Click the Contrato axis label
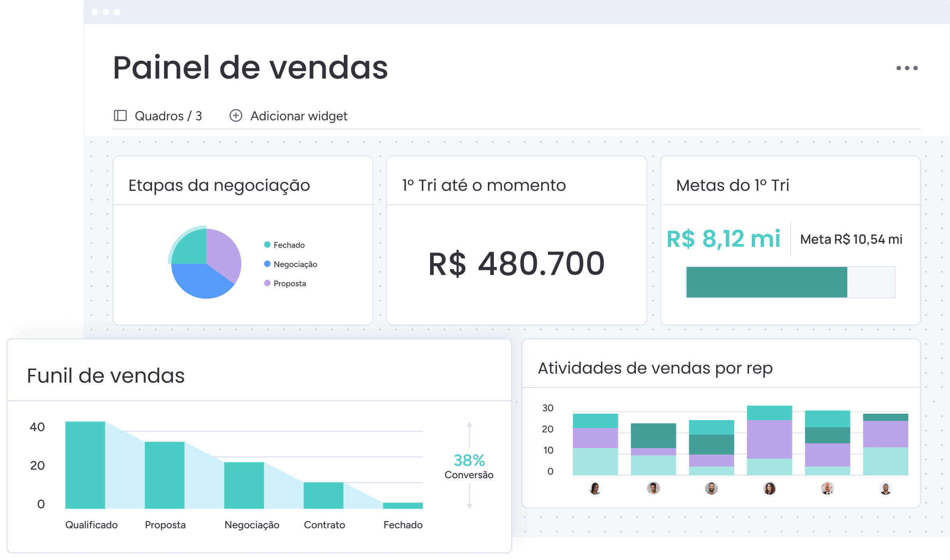 point(324,525)
